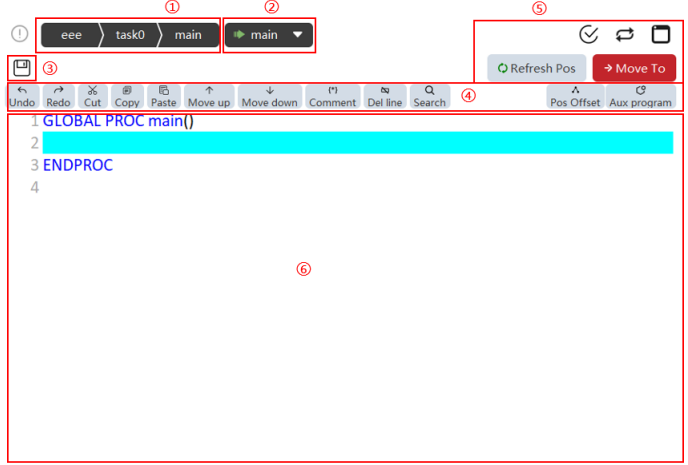
Task: Comment out the current line
Action: pyautogui.click(x=333, y=97)
